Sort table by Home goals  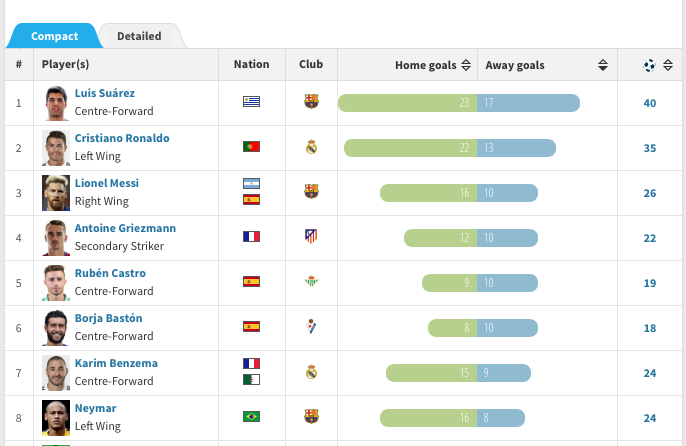465,65
